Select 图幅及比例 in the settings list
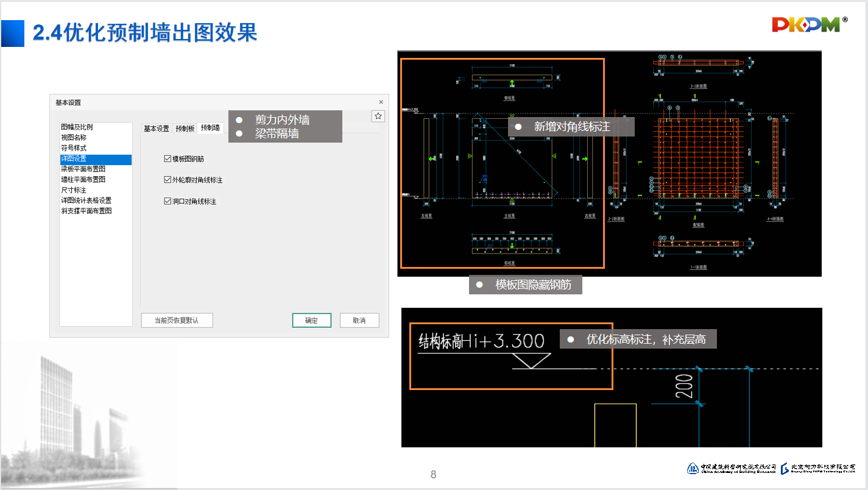Screen dimensions: 868x490 click(x=77, y=127)
